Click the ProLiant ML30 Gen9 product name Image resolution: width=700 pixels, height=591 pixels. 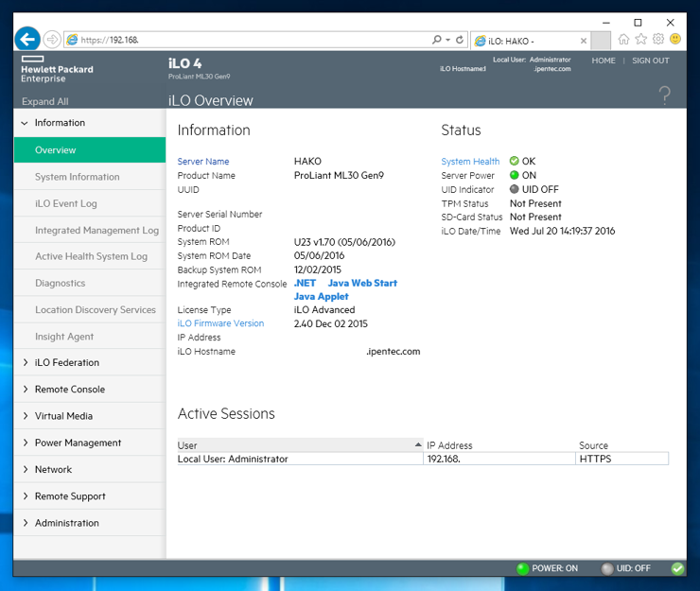(x=339, y=176)
